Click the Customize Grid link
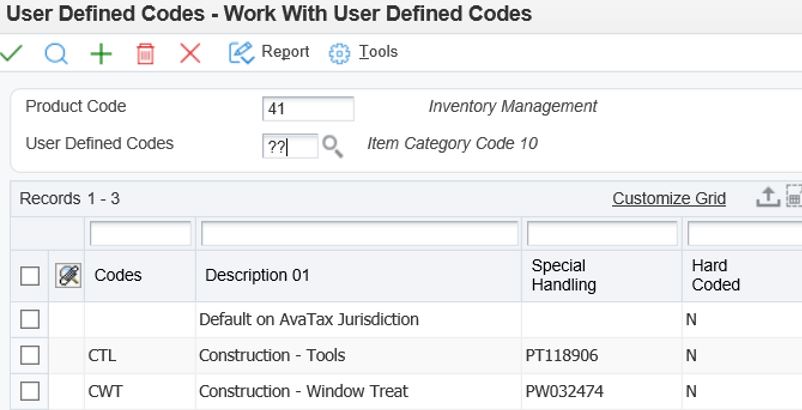 coord(669,198)
